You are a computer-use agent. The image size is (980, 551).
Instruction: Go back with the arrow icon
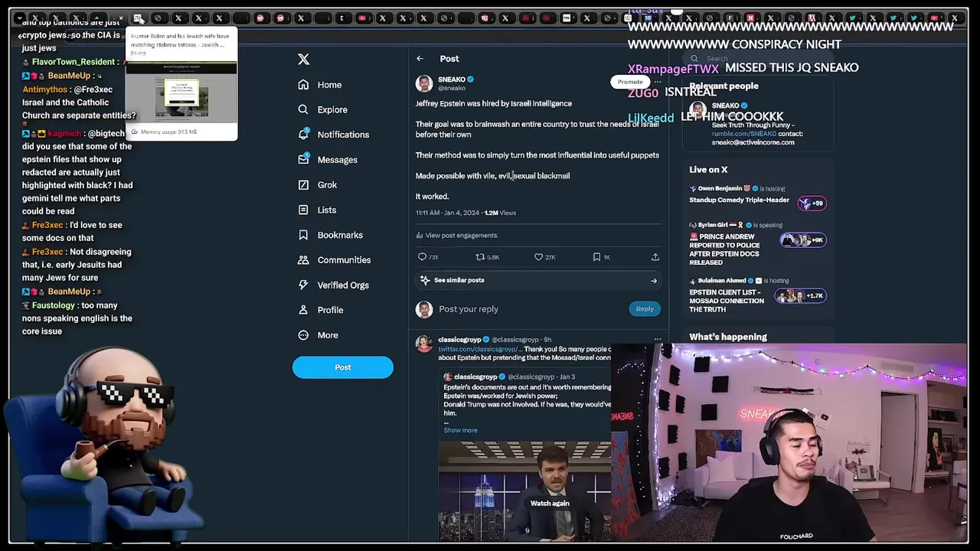pyautogui.click(x=420, y=59)
